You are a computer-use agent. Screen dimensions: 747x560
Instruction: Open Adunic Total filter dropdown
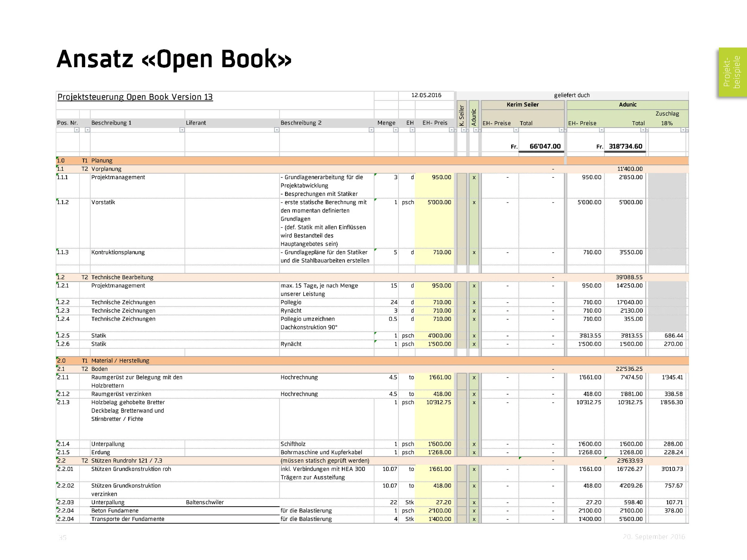point(643,130)
